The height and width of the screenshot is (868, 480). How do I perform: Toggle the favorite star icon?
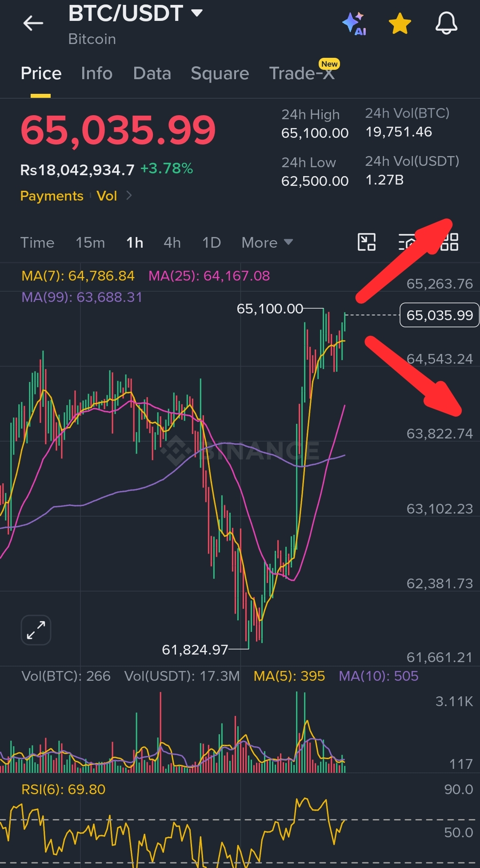click(x=400, y=24)
